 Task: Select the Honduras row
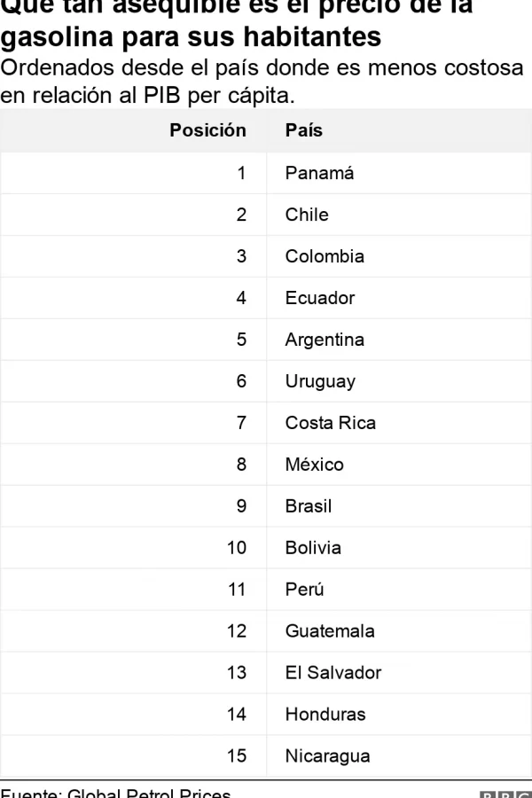point(266,715)
